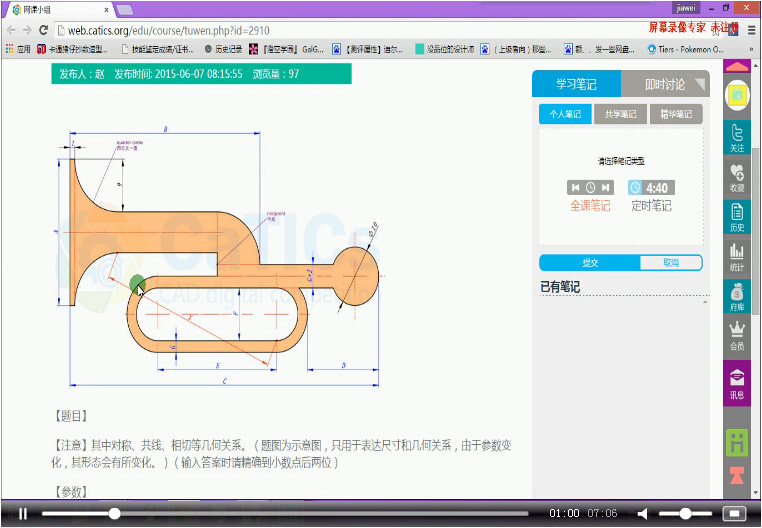
Task: Expand the bookmarks overflow chevron
Action: [752, 49]
